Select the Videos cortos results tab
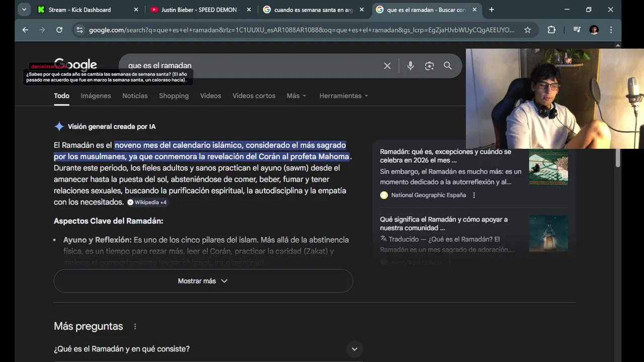Viewport: 644px width, 362px height. pyautogui.click(x=254, y=96)
